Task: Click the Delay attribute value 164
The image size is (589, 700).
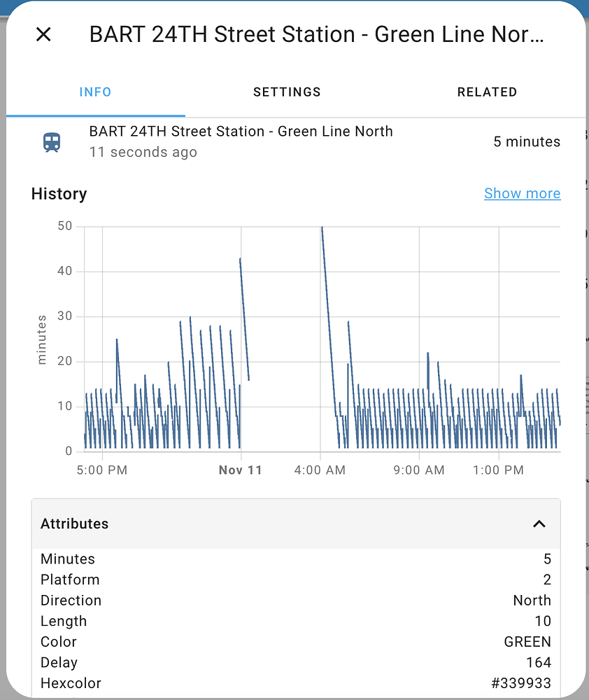Action: pos(539,662)
